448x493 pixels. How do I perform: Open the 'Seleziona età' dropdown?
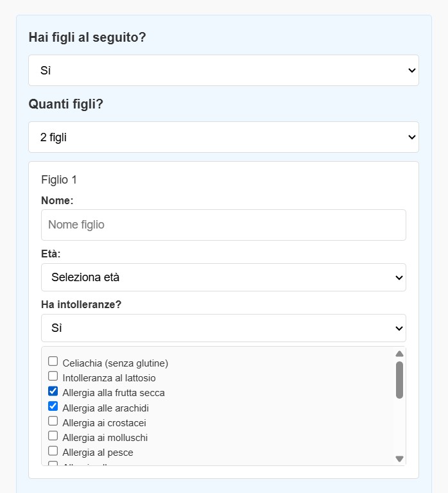(223, 278)
